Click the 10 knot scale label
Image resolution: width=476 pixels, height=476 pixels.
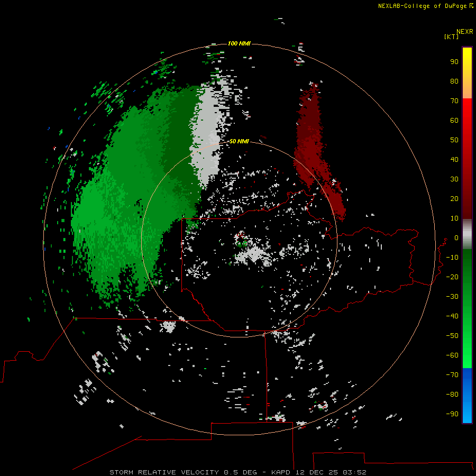coord(454,218)
